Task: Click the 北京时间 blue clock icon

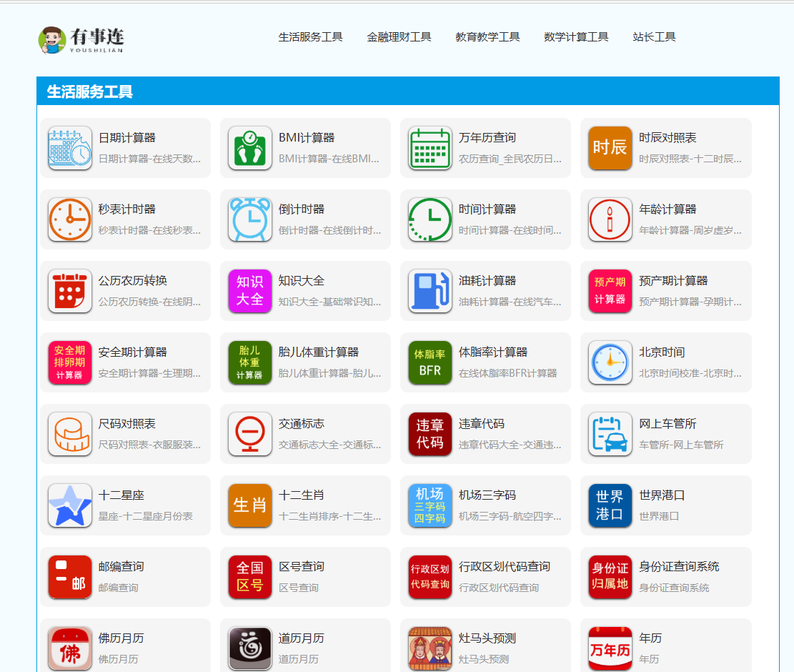Action: tap(610, 362)
